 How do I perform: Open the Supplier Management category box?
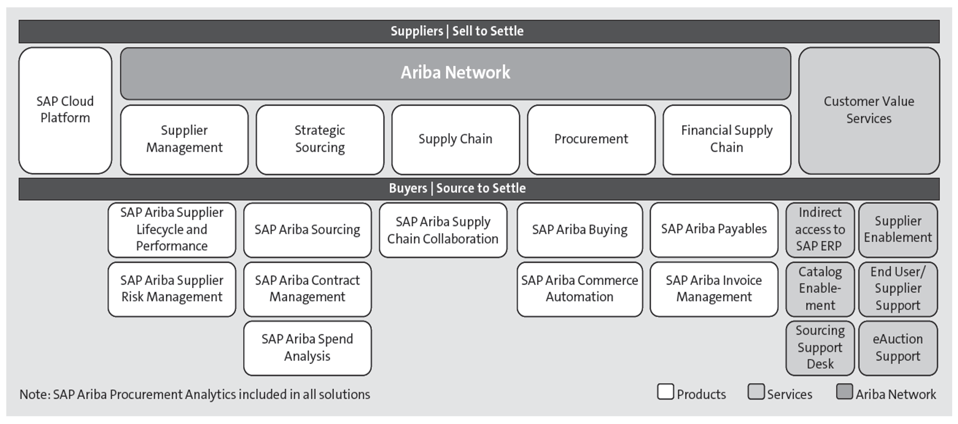click(x=184, y=139)
